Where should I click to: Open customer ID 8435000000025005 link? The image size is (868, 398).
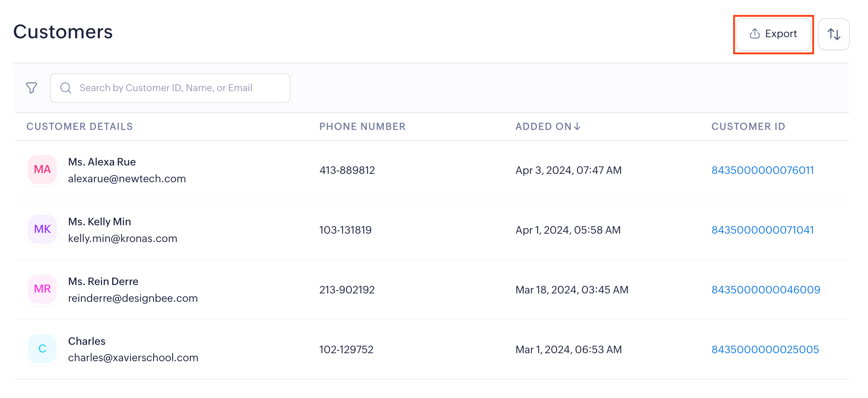pyautogui.click(x=765, y=350)
